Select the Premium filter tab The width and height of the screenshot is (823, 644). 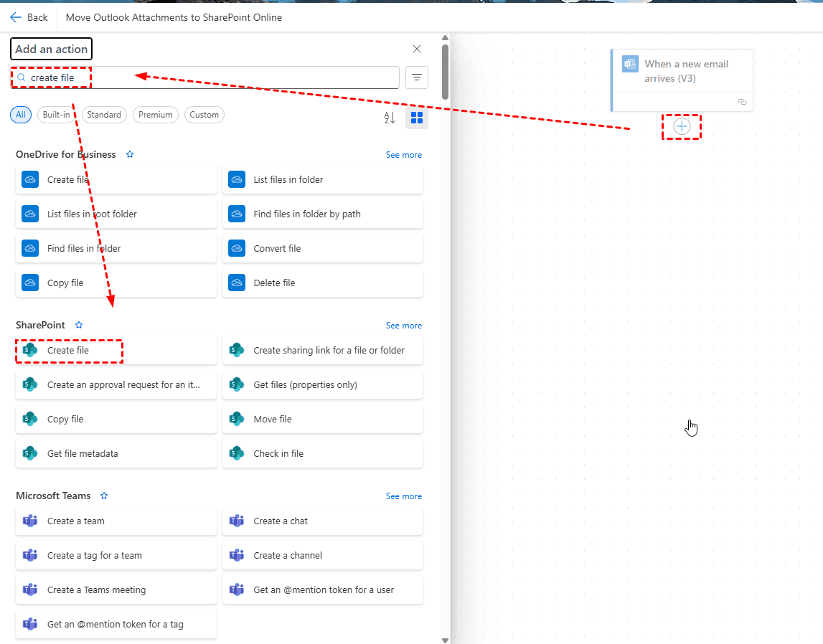(155, 115)
